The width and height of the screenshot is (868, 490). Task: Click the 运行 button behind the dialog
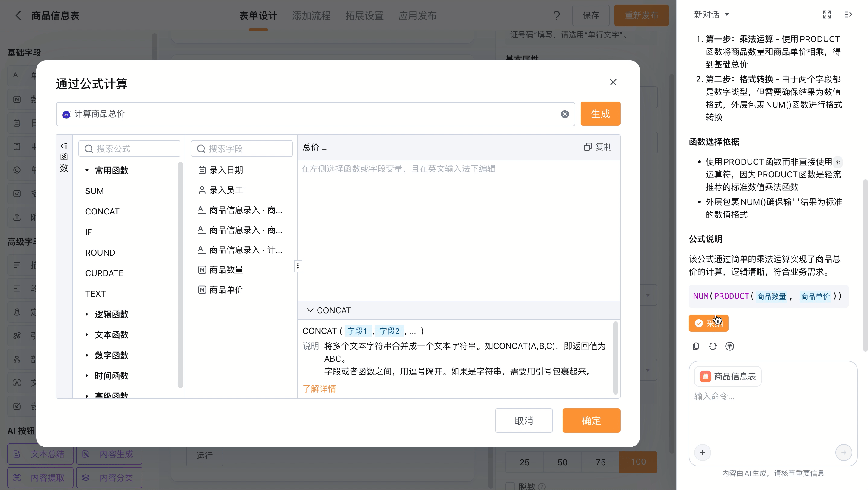pyautogui.click(x=205, y=456)
